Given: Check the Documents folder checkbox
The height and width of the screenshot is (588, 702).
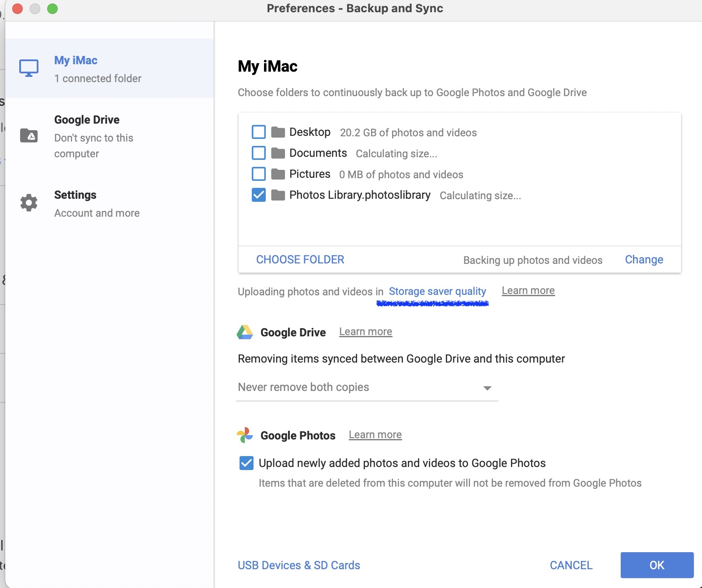Looking at the screenshot, I should coord(259,153).
